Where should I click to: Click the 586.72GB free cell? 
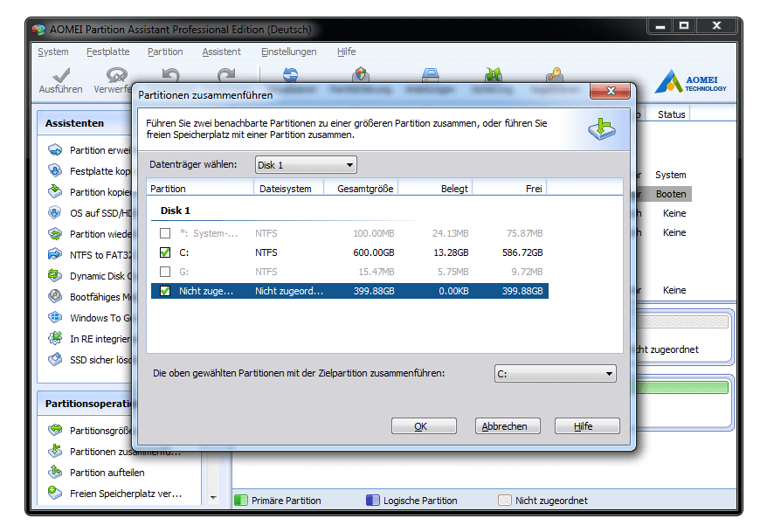tap(522, 252)
